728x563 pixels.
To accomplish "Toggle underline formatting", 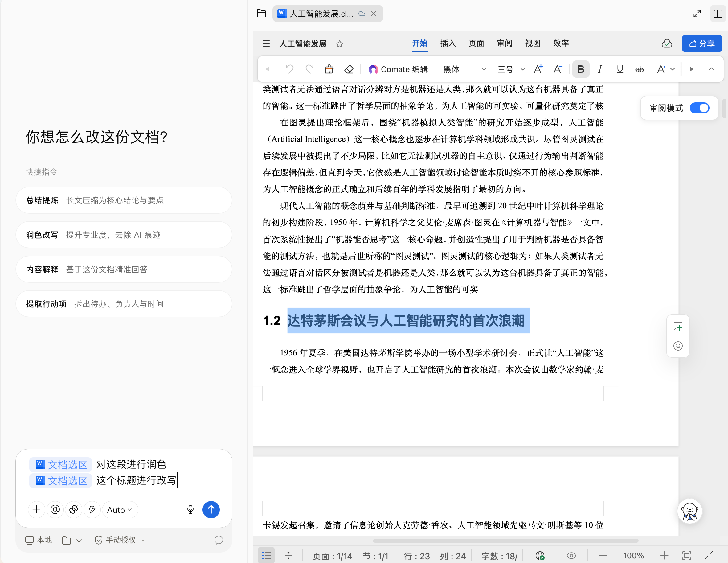I will (x=620, y=69).
